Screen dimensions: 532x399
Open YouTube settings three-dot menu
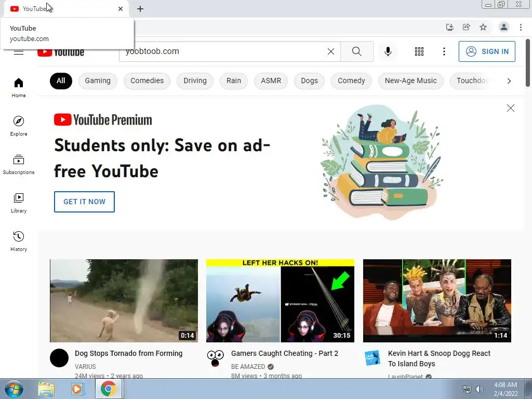pyautogui.click(x=444, y=51)
